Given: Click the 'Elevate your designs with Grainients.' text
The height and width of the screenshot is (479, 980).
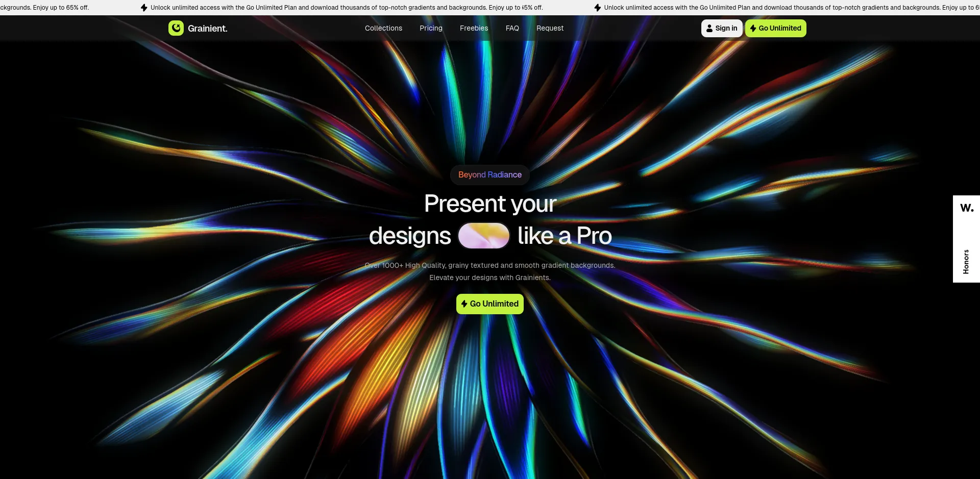Looking at the screenshot, I should (490, 278).
